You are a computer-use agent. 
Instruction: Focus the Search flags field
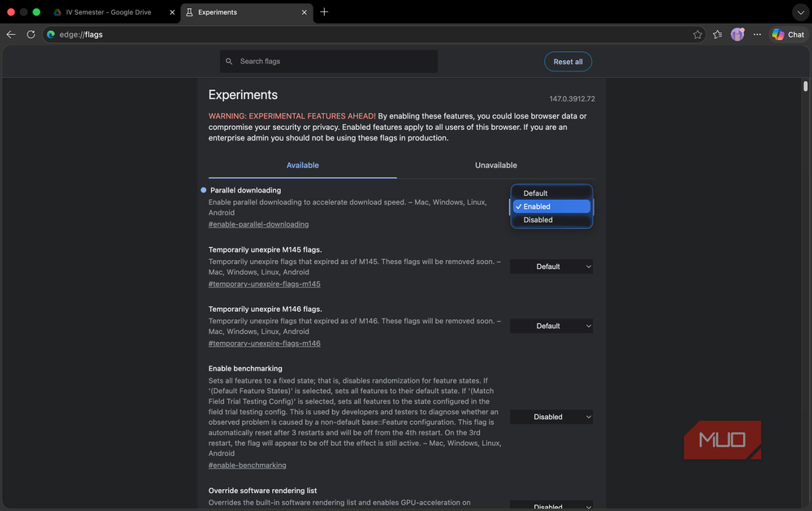tap(328, 62)
